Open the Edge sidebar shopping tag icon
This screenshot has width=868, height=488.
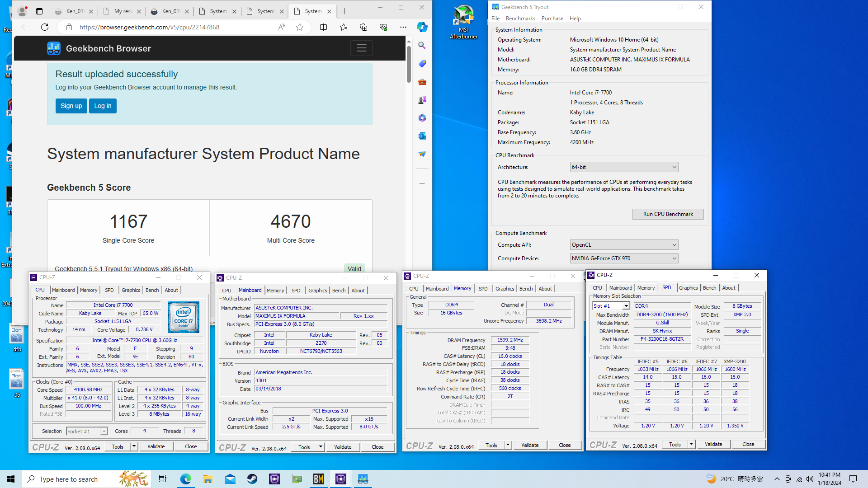(422, 64)
